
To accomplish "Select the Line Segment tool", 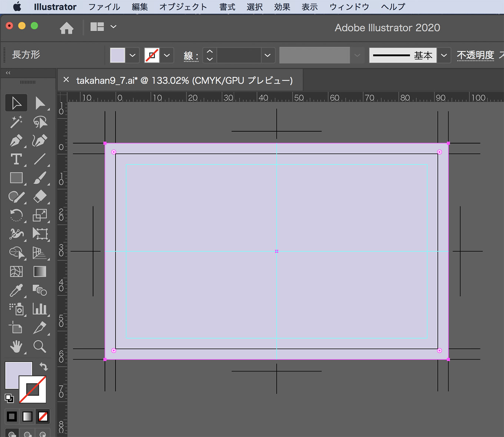I will [40, 159].
